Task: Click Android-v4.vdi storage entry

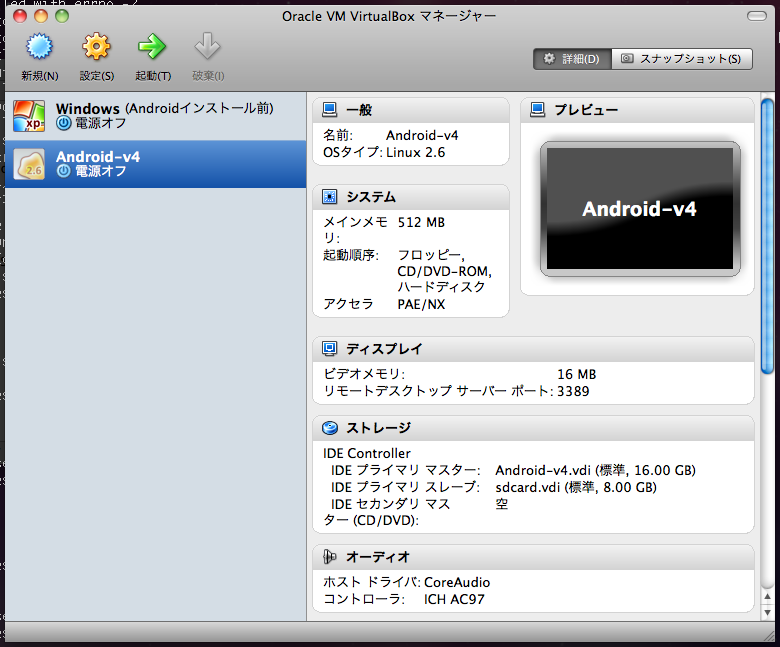Action: point(595,470)
